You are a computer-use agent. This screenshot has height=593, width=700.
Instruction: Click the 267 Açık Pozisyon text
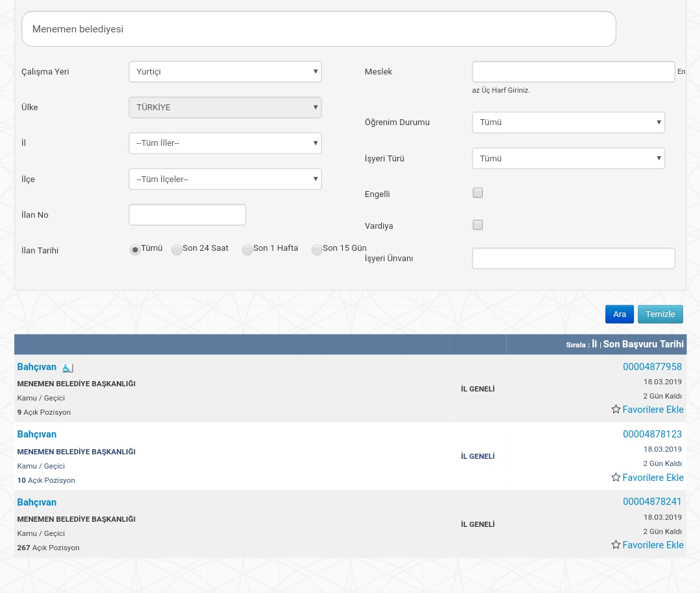coord(48,548)
